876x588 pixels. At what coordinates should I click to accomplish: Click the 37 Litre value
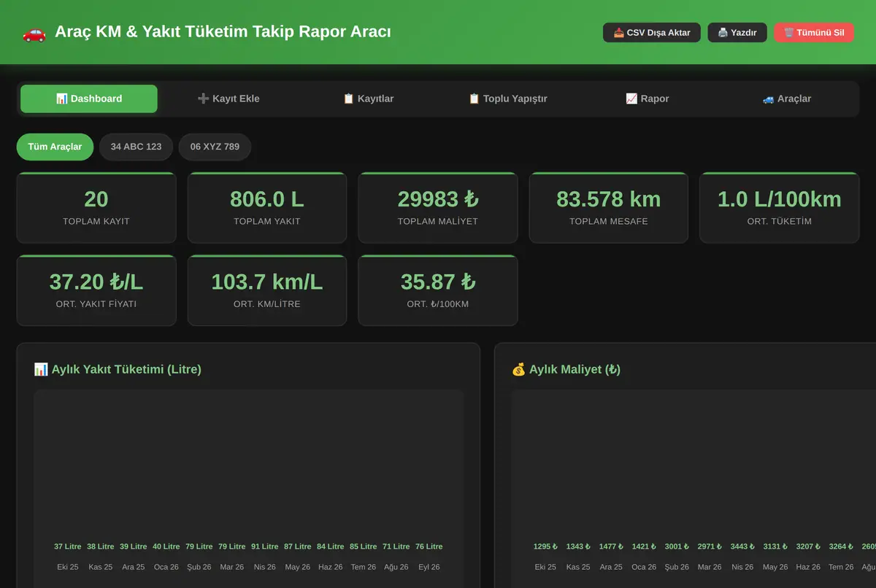click(68, 546)
